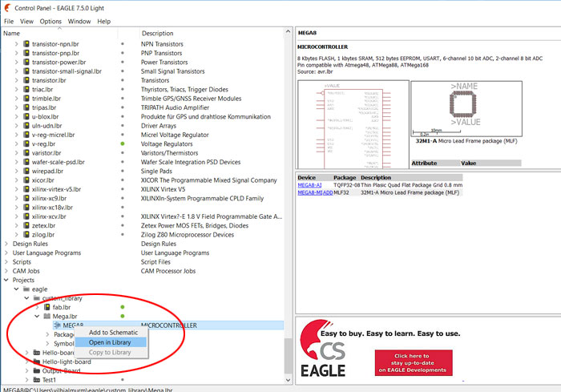Toggle the in-use dot for triac.lbr

(x=123, y=89)
